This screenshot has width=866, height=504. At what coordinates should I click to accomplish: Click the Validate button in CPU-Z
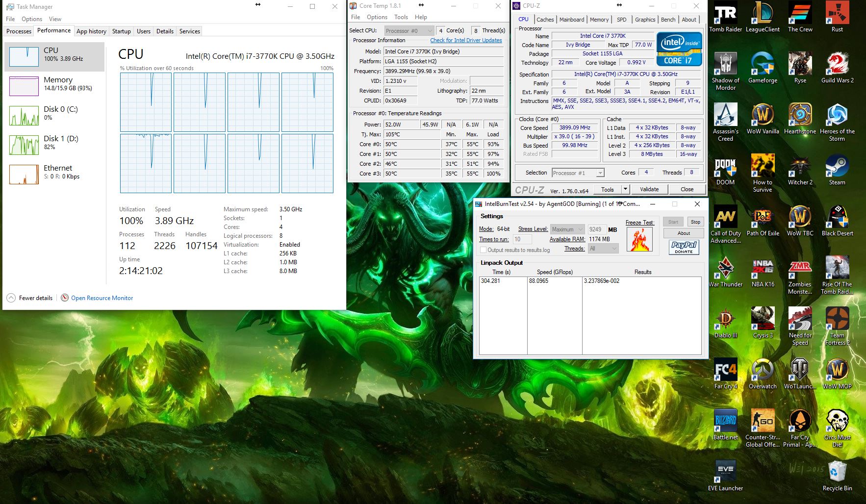649,189
